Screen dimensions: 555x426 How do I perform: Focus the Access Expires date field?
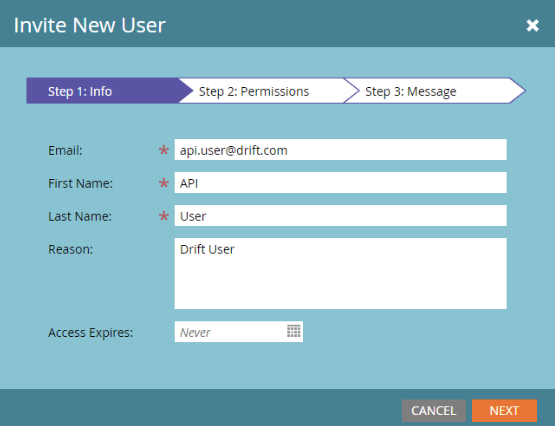[239, 332]
